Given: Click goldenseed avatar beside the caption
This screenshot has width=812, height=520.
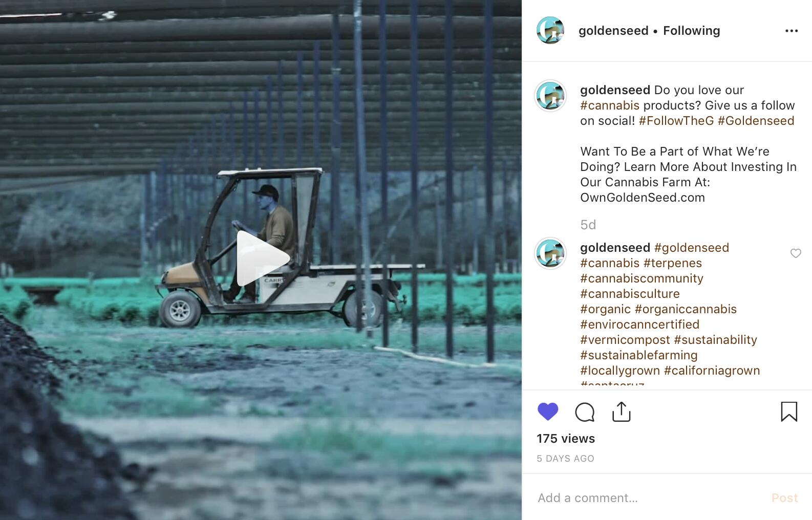Looking at the screenshot, I should (550, 95).
